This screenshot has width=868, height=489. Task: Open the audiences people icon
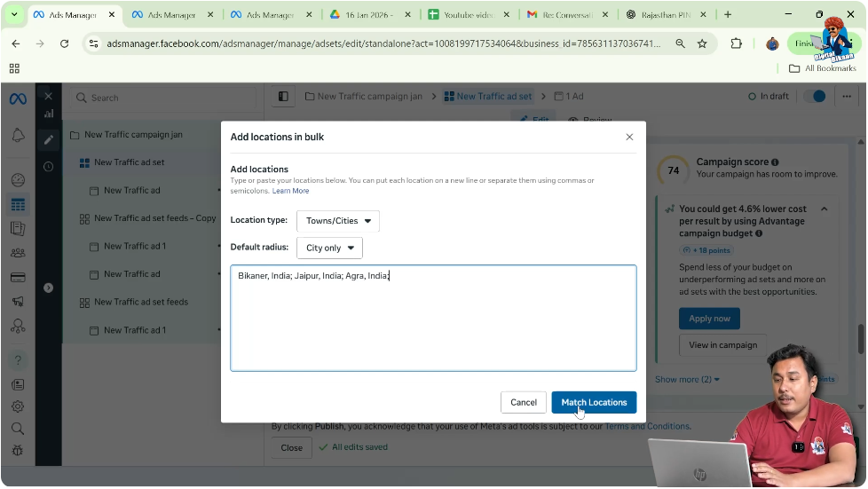point(18,253)
